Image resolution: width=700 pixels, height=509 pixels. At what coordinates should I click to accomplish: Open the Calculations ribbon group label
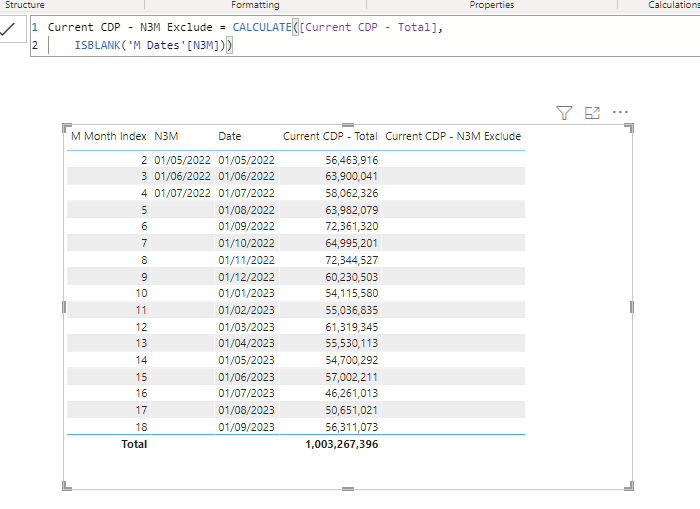[x=674, y=5]
